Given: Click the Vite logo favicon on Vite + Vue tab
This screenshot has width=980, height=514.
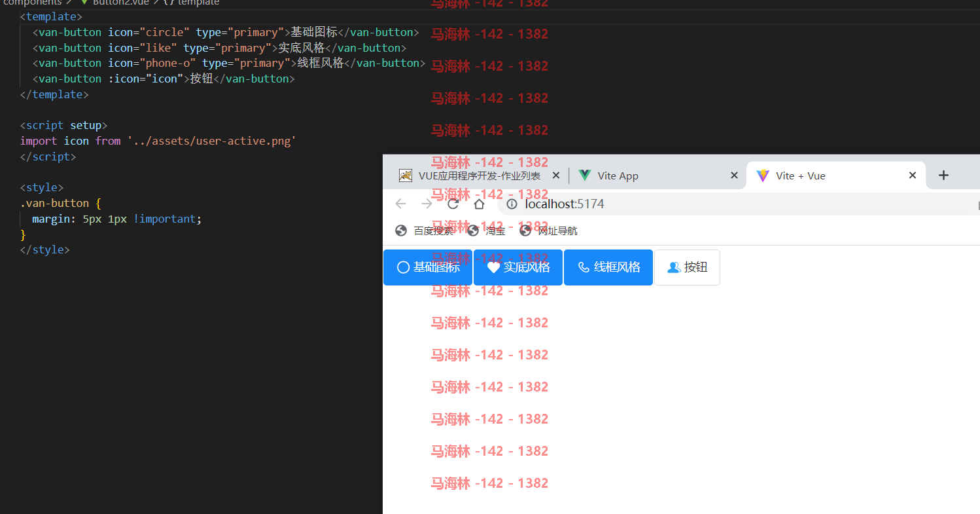Looking at the screenshot, I should (x=762, y=175).
